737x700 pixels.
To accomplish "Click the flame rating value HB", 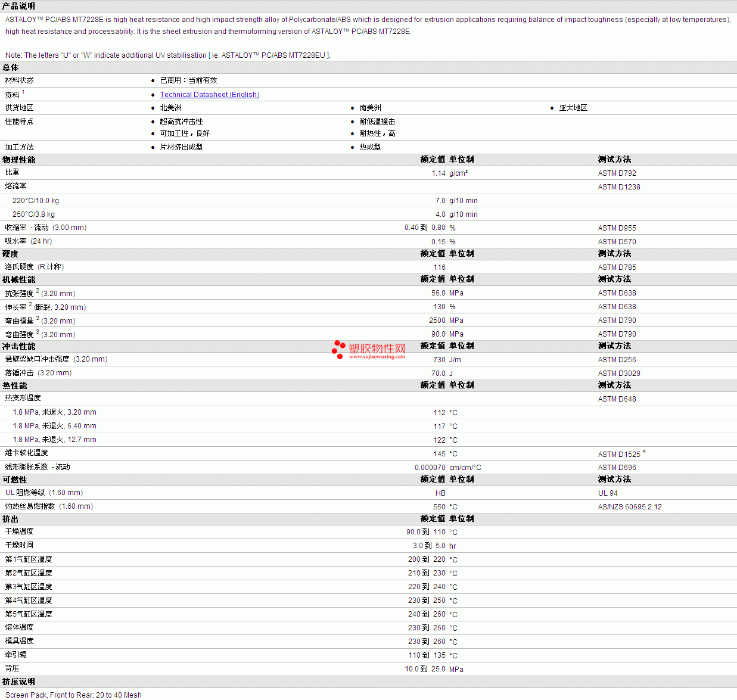I will pos(440,493).
